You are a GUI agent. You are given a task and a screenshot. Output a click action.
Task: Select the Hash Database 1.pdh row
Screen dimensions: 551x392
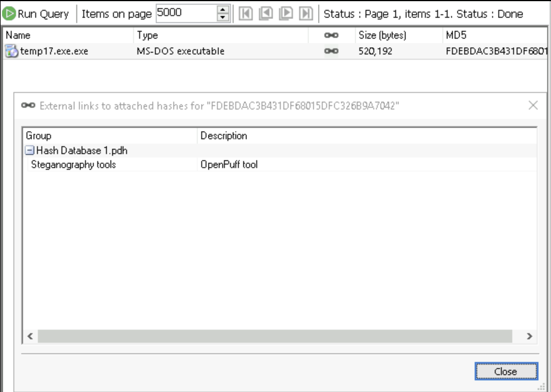[280, 151]
